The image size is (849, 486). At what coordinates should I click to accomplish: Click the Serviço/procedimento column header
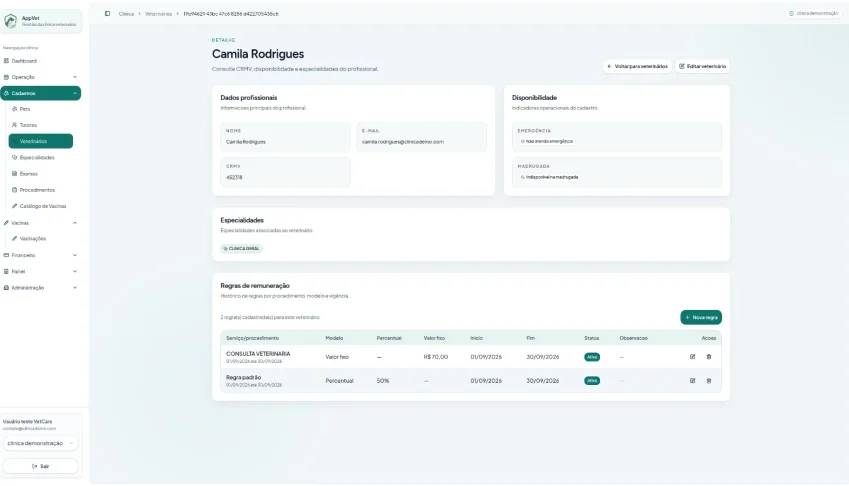click(x=252, y=338)
